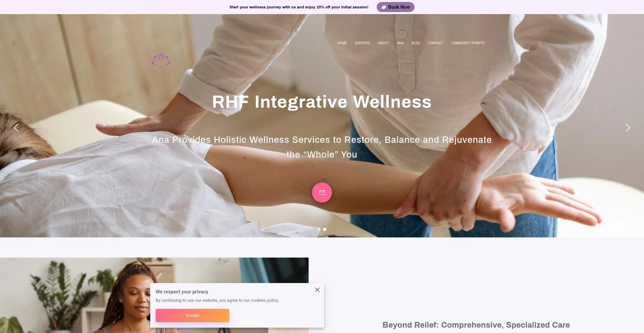Open the Ana menu link
The image size is (644, 333).
coord(400,43)
